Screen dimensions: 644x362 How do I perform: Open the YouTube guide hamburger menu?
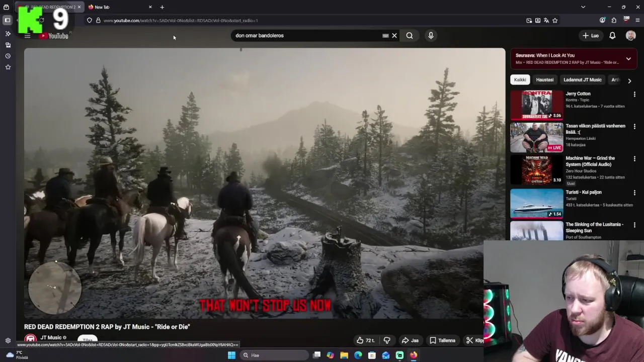28,36
